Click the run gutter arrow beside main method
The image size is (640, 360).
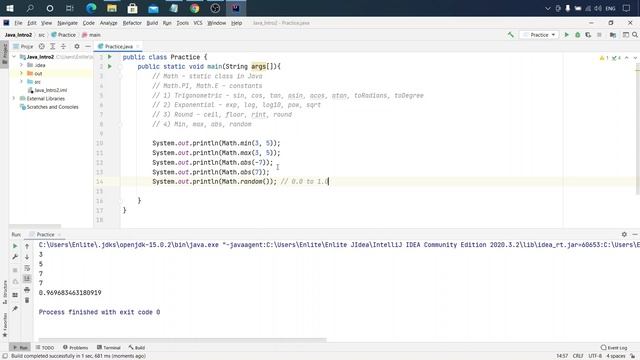coord(110,66)
